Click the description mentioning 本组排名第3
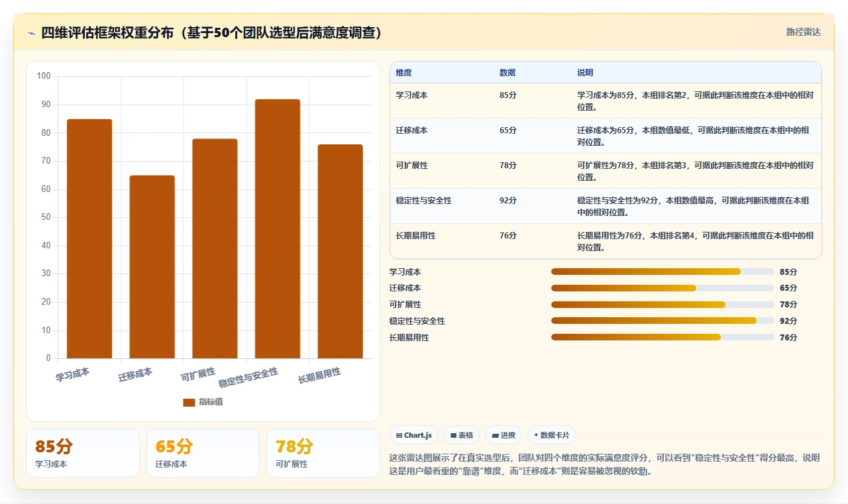Screen dimensions: 848x504 coord(696,172)
